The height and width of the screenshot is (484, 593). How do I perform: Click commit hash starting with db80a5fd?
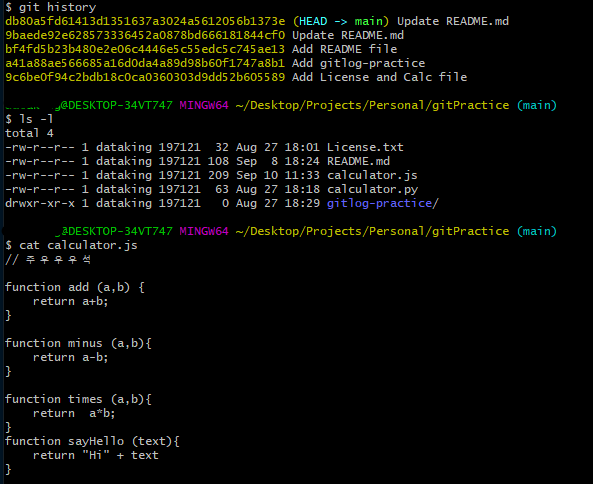point(145,21)
